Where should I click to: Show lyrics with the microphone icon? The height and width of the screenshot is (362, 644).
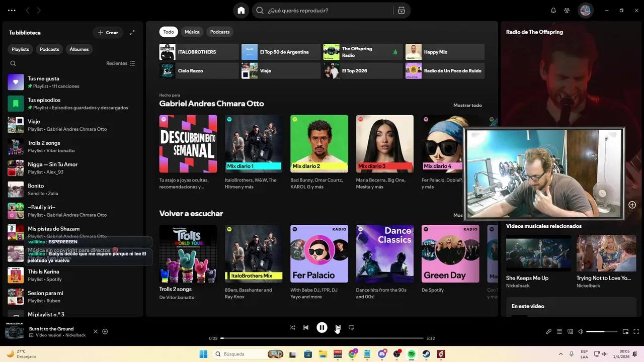point(549,331)
